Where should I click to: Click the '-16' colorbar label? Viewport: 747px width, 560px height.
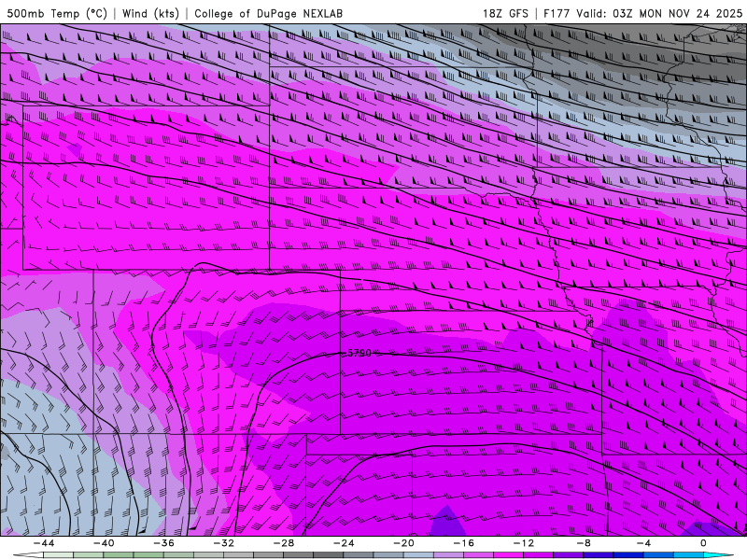click(463, 543)
